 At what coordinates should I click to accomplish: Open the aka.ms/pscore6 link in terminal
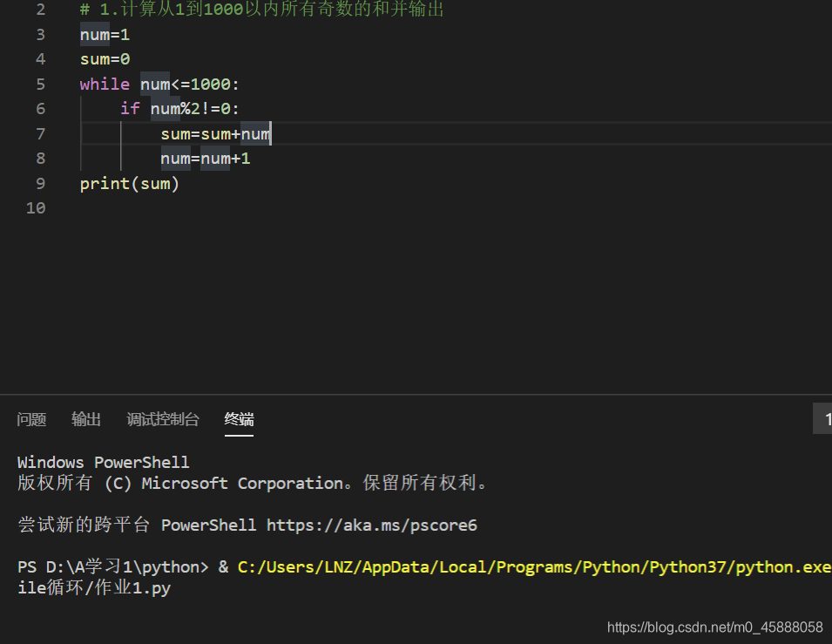371,525
